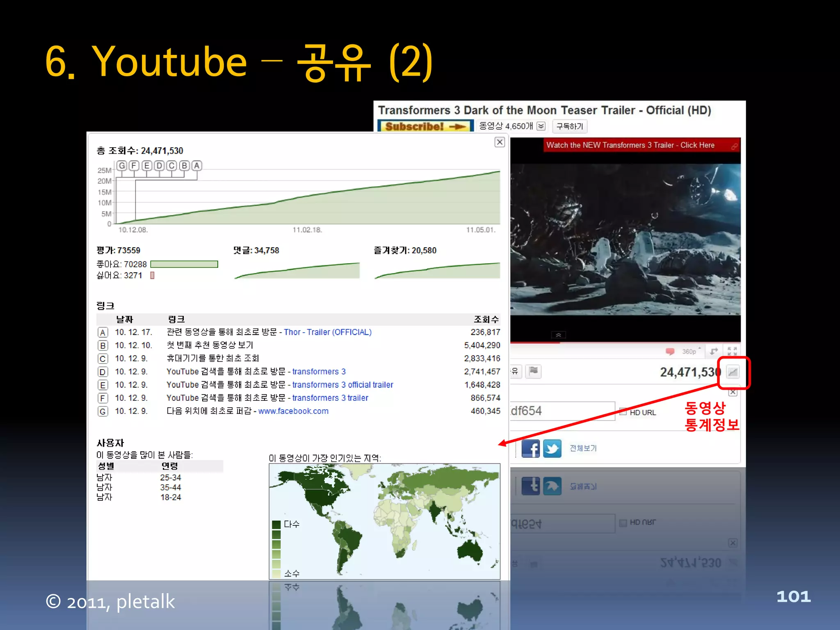Toggle fullscreen on the video player
This screenshot has height=630, width=840.
tap(732, 351)
